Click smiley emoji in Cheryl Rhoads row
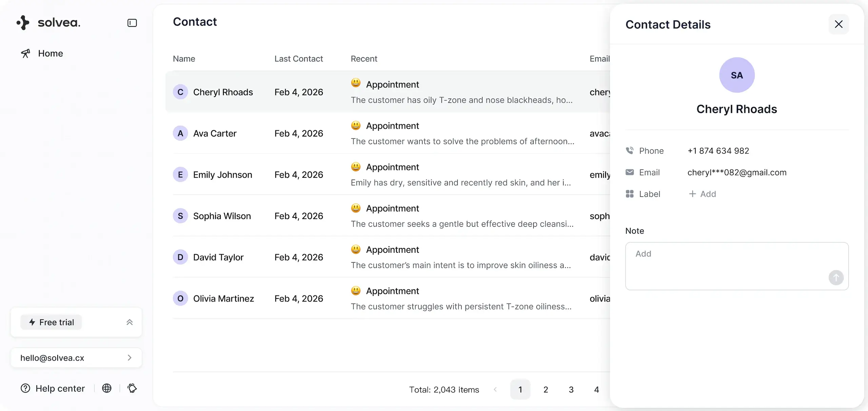 tap(356, 83)
